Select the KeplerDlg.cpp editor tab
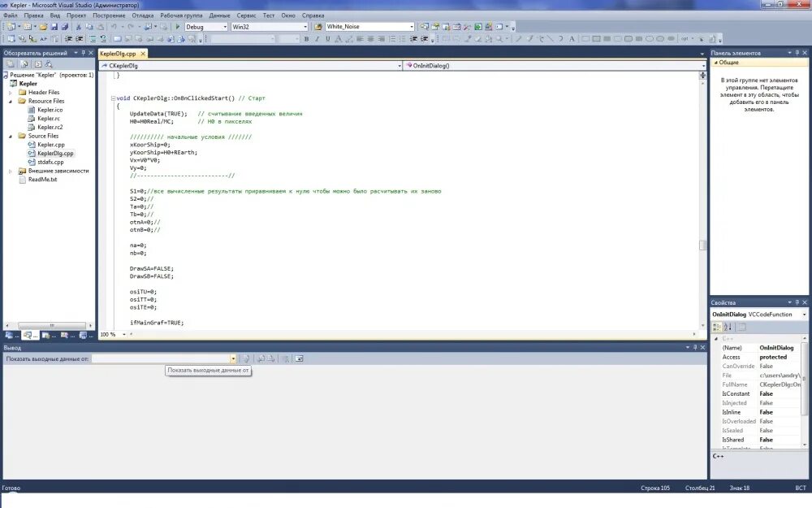The width and height of the screenshot is (812, 508). click(118, 54)
